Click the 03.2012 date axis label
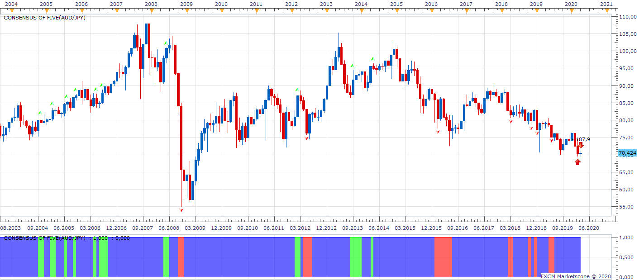Viewport: 644px width, 280px height. click(x=300, y=228)
